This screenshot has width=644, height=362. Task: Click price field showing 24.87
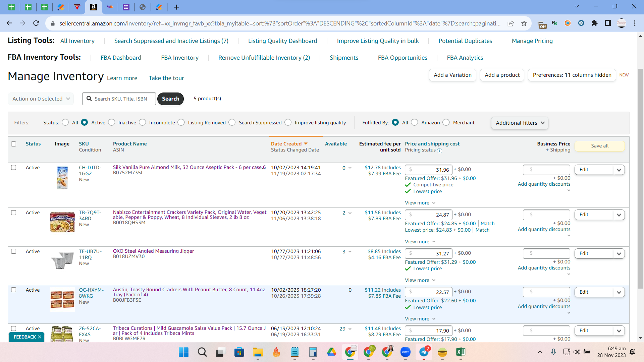429,215
